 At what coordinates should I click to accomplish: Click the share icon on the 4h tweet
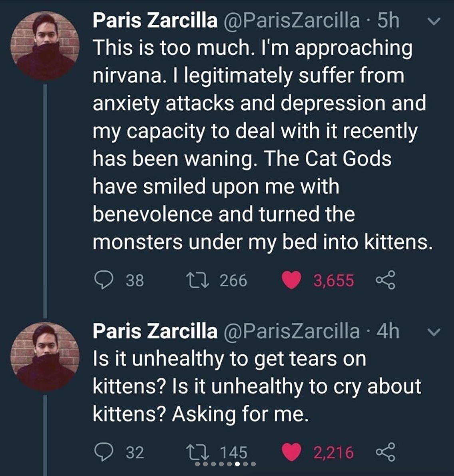click(x=385, y=452)
